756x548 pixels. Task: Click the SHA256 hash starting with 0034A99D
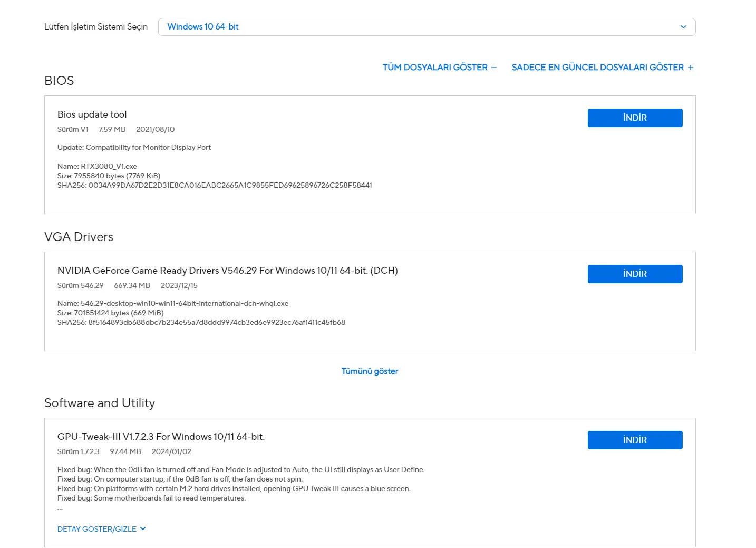click(x=215, y=185)
